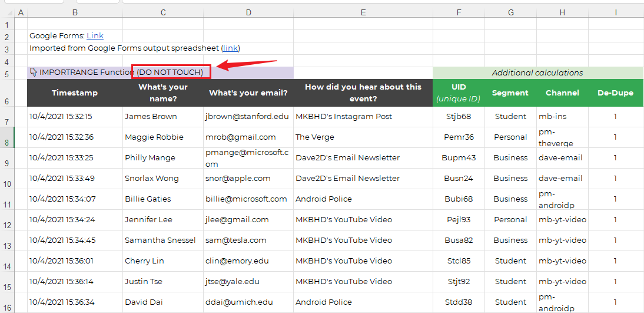
Task: Click Segment cell in Maggie Robbie row
Action: click(510, 137)
